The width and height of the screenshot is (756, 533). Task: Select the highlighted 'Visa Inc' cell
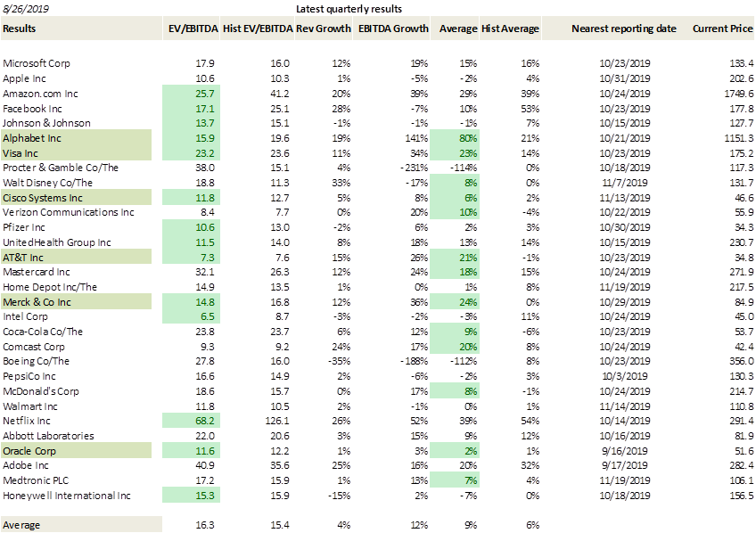click(x=76, y=153)
